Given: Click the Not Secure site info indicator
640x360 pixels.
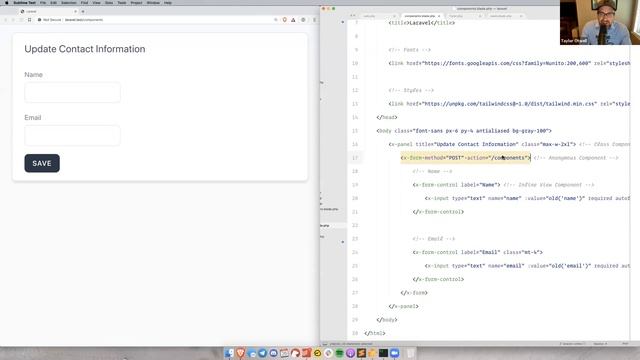Looking at the screenshot, I should coord(50,20).
